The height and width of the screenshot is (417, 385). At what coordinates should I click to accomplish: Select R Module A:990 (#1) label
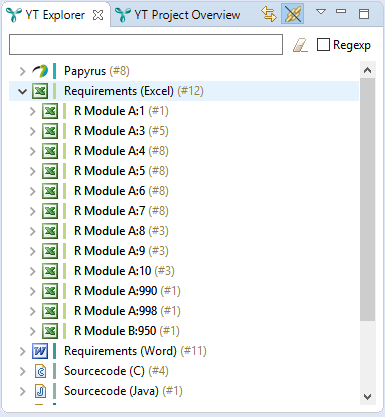pos(127,291)
